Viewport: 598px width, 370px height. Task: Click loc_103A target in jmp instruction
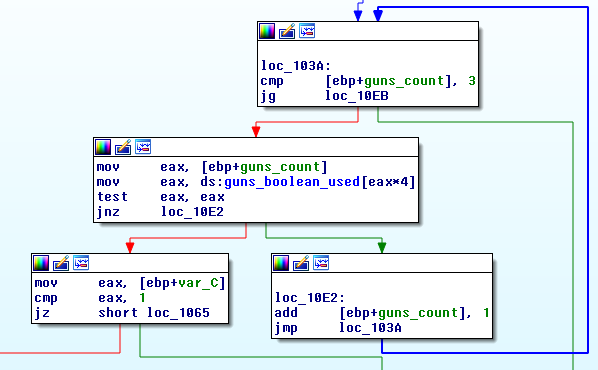coord(370,328)
